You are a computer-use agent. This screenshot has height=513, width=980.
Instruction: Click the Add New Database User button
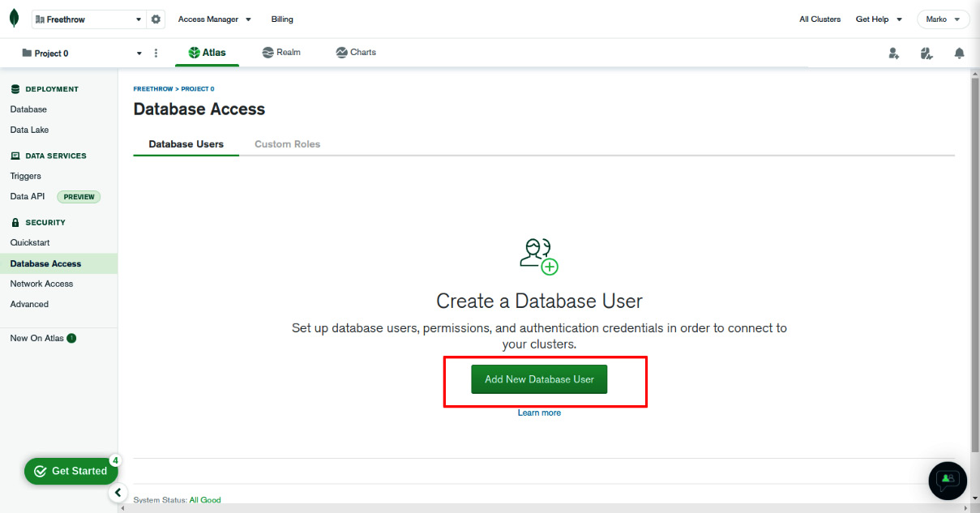click(x=539, y=378)
